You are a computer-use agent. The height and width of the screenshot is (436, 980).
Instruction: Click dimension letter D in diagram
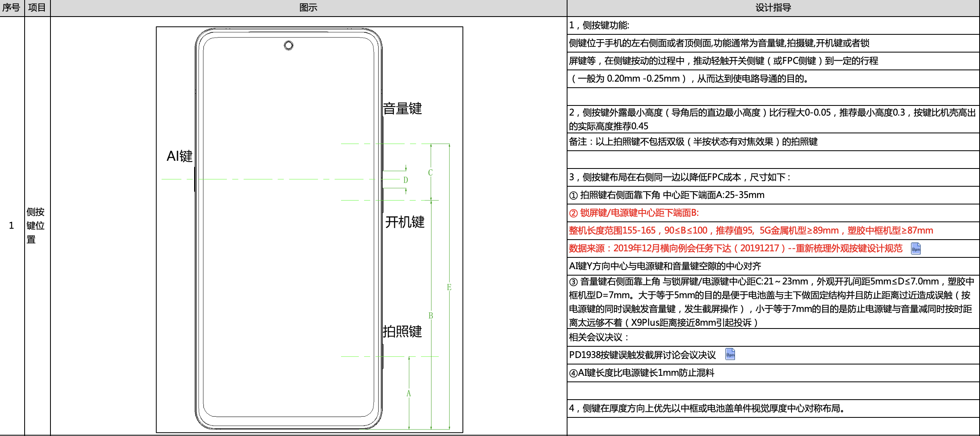pyautogui.click(x=406, y=180)
